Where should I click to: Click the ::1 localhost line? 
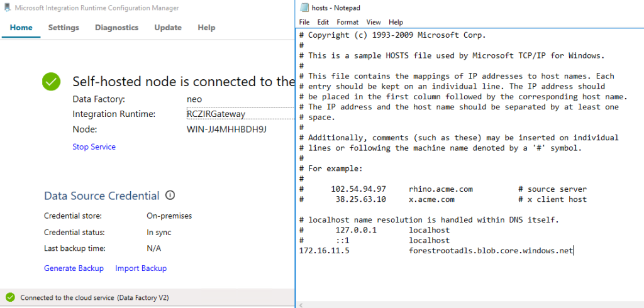pyautogui.click(x=375, y=240)
